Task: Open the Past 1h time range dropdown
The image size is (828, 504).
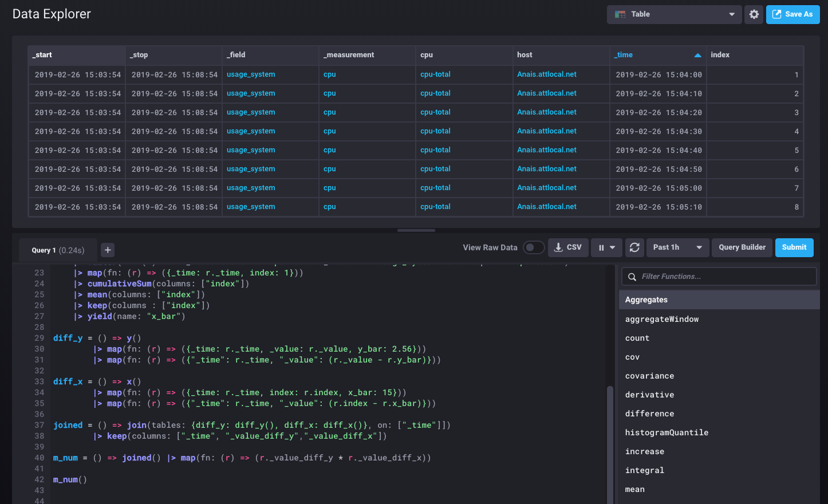Action: pos(677,247)
